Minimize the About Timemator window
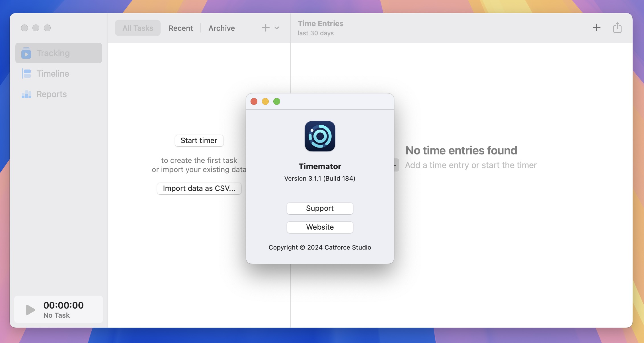This screenshot has width=644, height=343. pyautogui.click(x=265, y=101)
